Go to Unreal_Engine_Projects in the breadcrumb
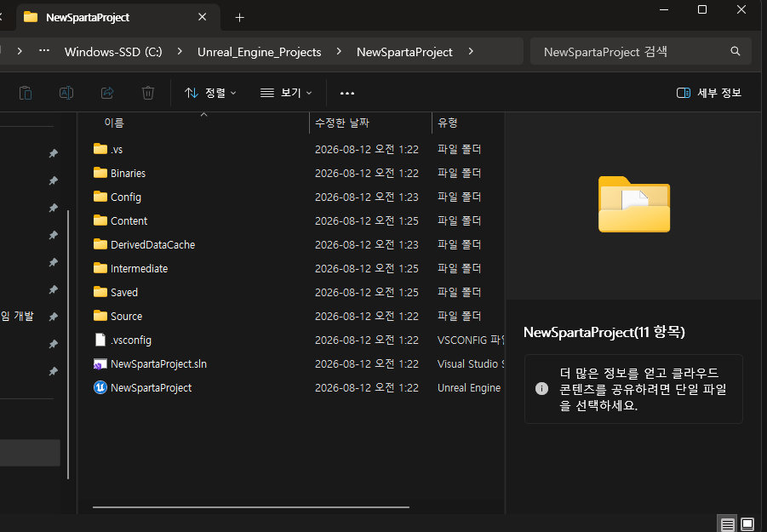The height and width of the screenshot is (532, 767). [260, 52]
